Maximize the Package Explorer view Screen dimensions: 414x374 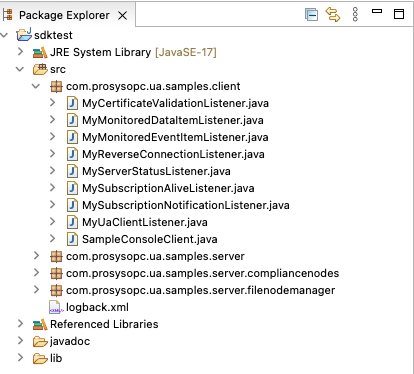point(399,14)
